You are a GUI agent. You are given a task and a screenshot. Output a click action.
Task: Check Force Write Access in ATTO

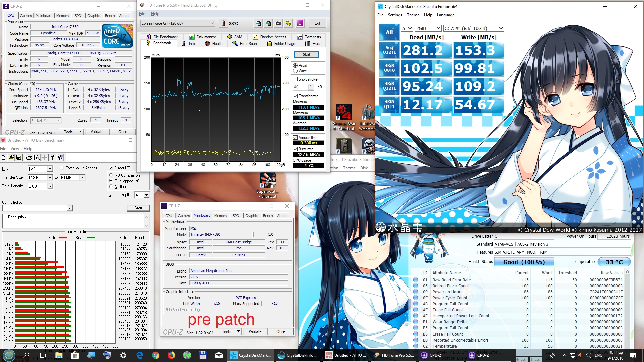tap(62, 168)
